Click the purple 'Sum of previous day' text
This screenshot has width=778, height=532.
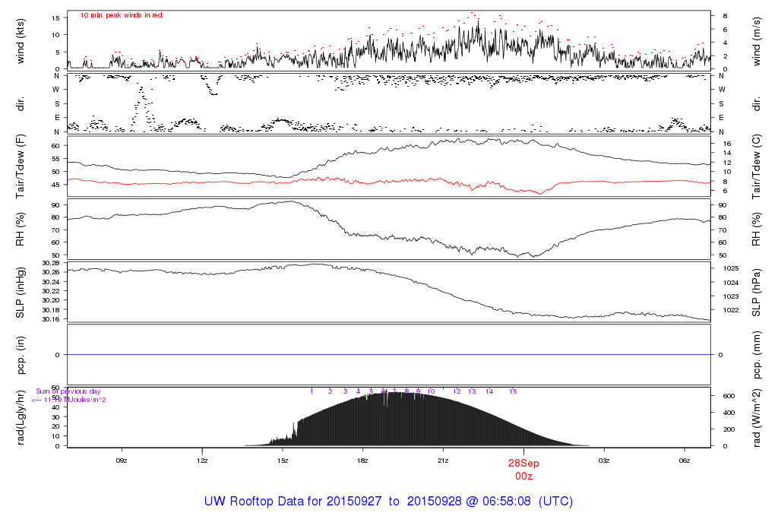pos(68,391)
